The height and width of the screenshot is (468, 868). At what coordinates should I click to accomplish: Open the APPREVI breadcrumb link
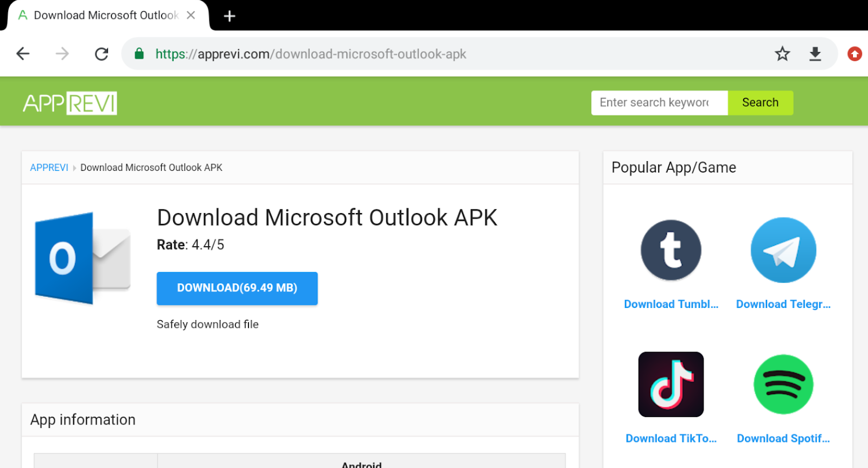[49, 168]
